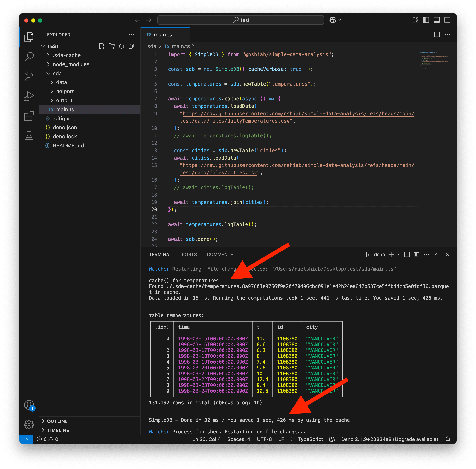Open the Testing flask view
The image size is (476, 469).
tap(29, 136)
